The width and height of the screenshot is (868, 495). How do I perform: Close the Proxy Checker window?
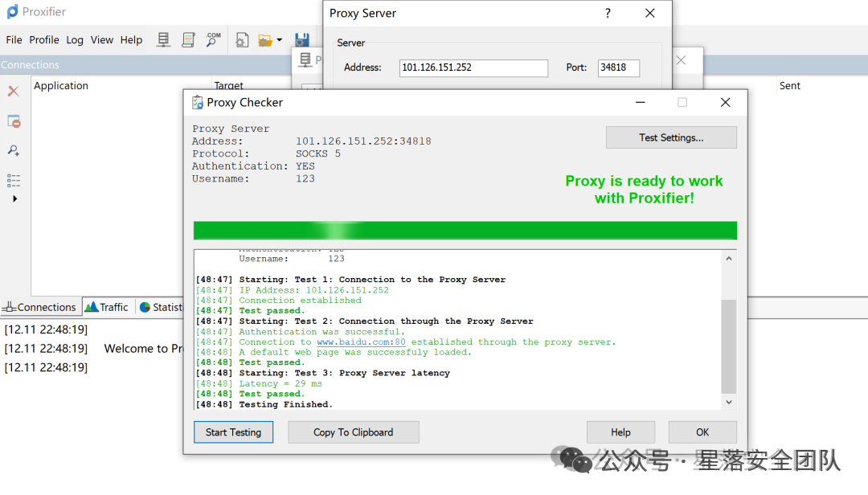[x=725, y=102]
